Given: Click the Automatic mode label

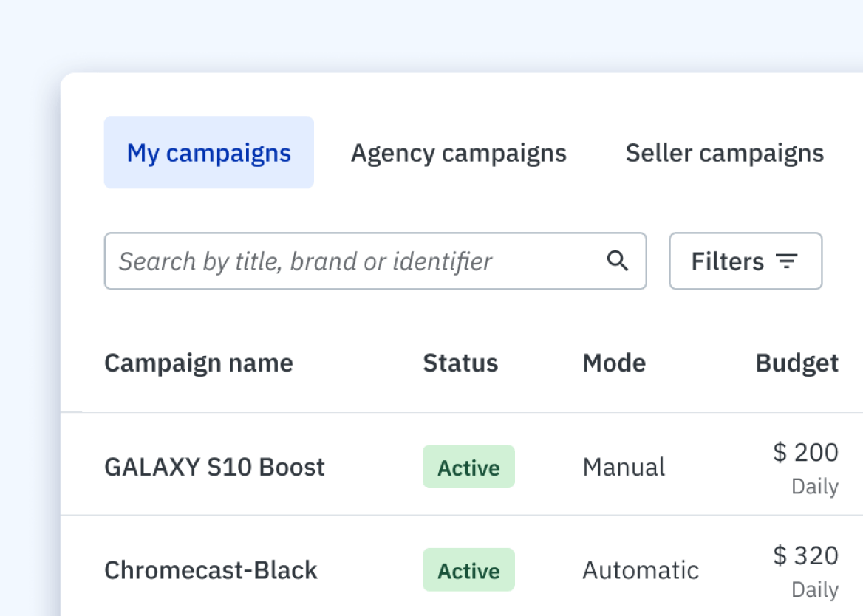Looking at the screenshot, I should point(641,569).
